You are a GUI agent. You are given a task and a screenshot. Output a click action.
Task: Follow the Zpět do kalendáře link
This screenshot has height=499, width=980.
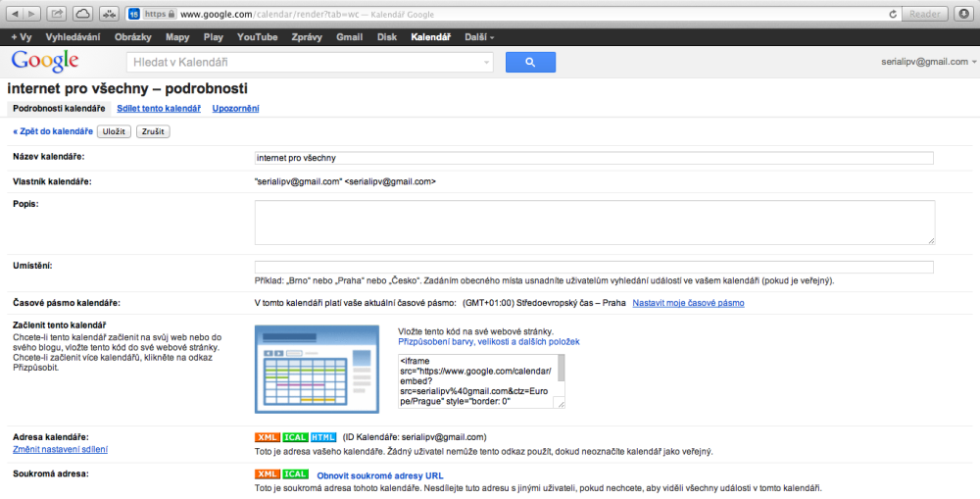[x=53, y=131]
